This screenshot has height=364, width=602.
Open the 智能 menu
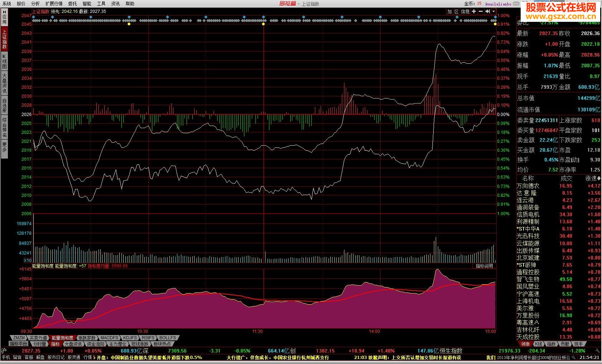click(x=87, y=4)
